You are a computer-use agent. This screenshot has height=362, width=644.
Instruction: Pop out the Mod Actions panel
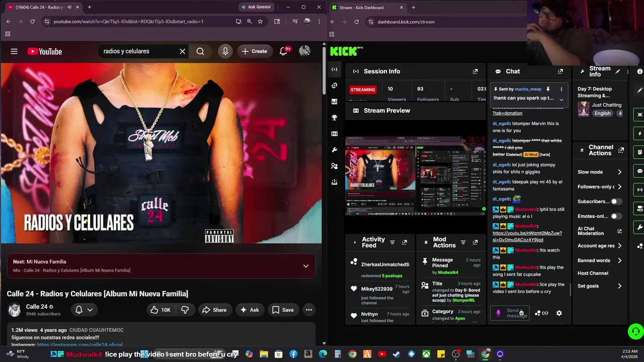[475, 242]
